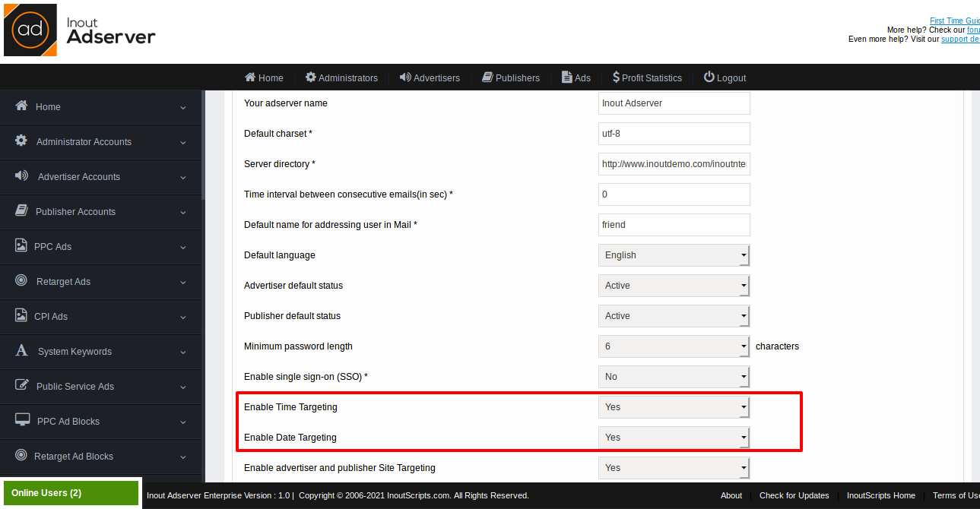Click the First Time Guide link
Screen dimensions: 980x509
tap(954, 21)
